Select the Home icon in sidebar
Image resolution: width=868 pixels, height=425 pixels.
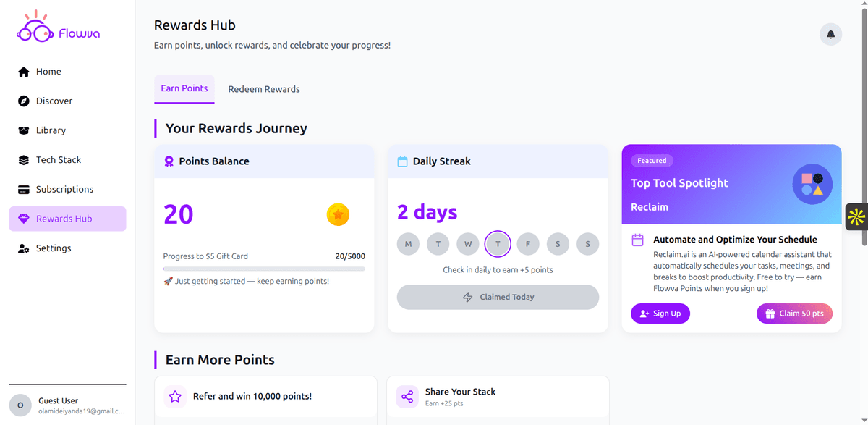[x=22, y=71]
